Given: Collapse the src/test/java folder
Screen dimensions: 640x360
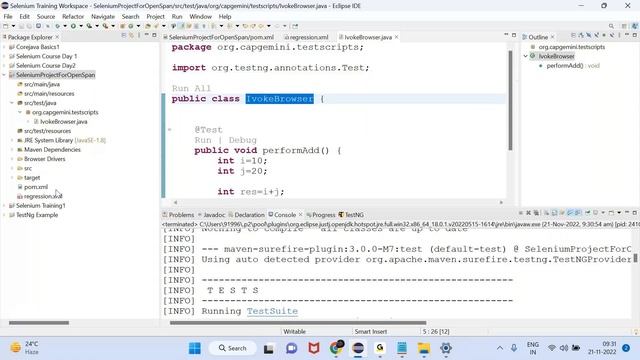Looking at the screenshot, I should (x=12, y=103).
